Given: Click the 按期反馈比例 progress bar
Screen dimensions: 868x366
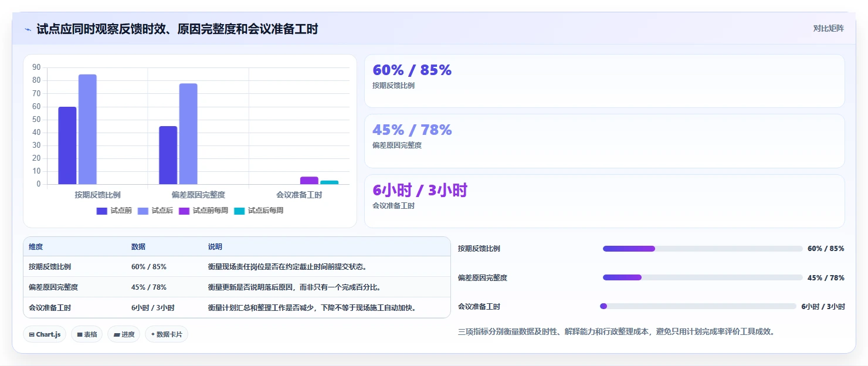Looking at the screenshot, I should [703, 249].
